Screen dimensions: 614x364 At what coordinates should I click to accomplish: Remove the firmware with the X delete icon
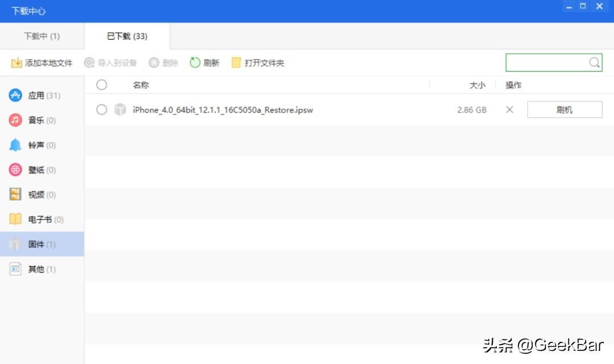tap(509, 110)
